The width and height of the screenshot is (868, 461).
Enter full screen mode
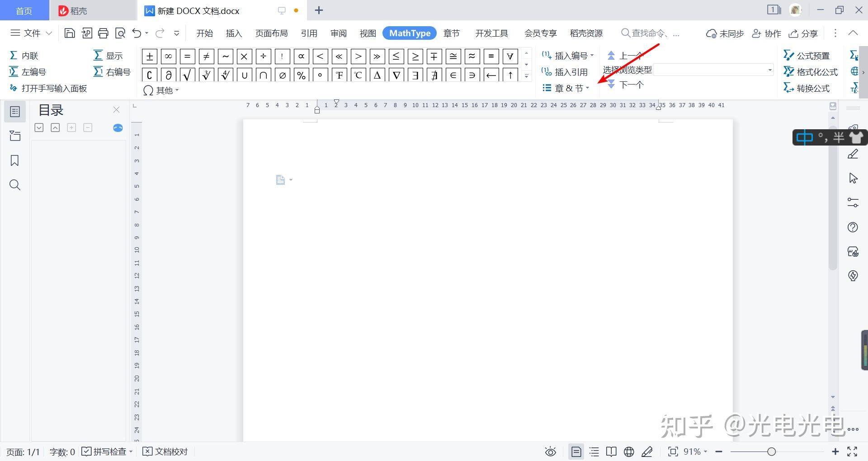pos(852,452)
